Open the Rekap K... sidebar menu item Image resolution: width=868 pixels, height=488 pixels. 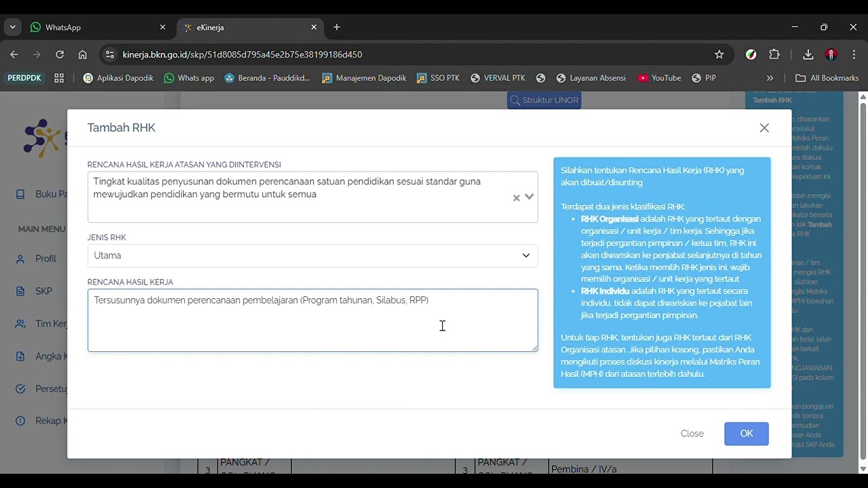pos(41,421)
